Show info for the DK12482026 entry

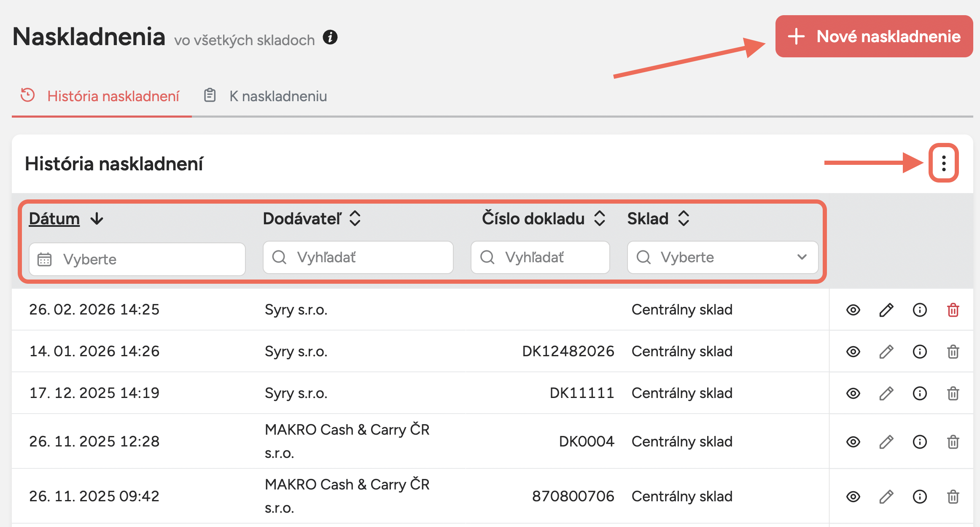[919, 352]
